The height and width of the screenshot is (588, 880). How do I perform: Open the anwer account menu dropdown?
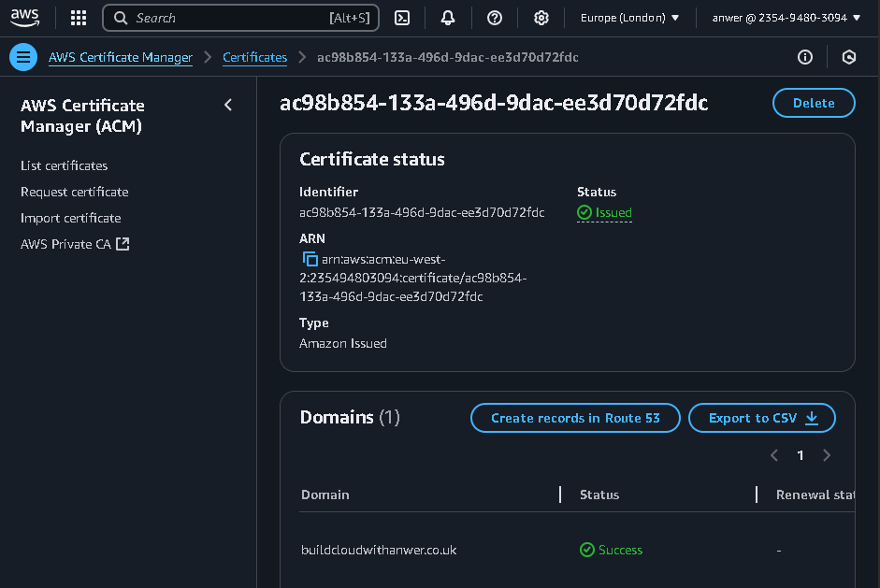[786, 18]
